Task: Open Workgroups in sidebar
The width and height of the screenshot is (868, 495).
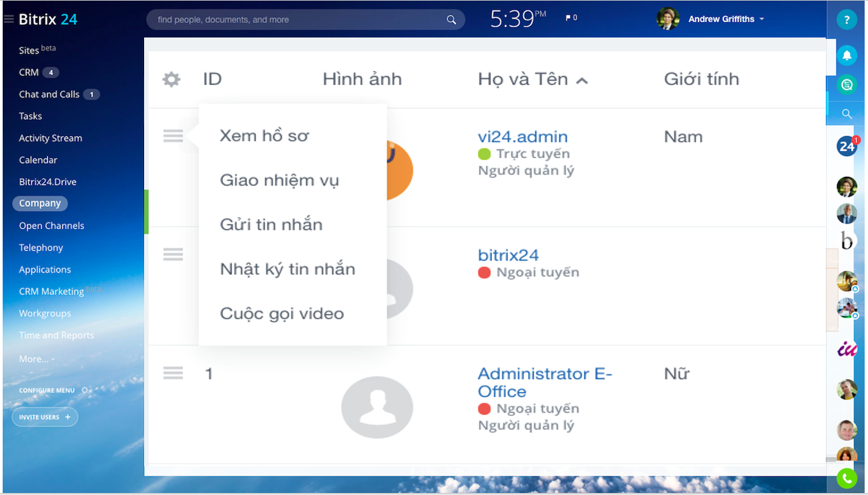Action: [x=45, y=313]
